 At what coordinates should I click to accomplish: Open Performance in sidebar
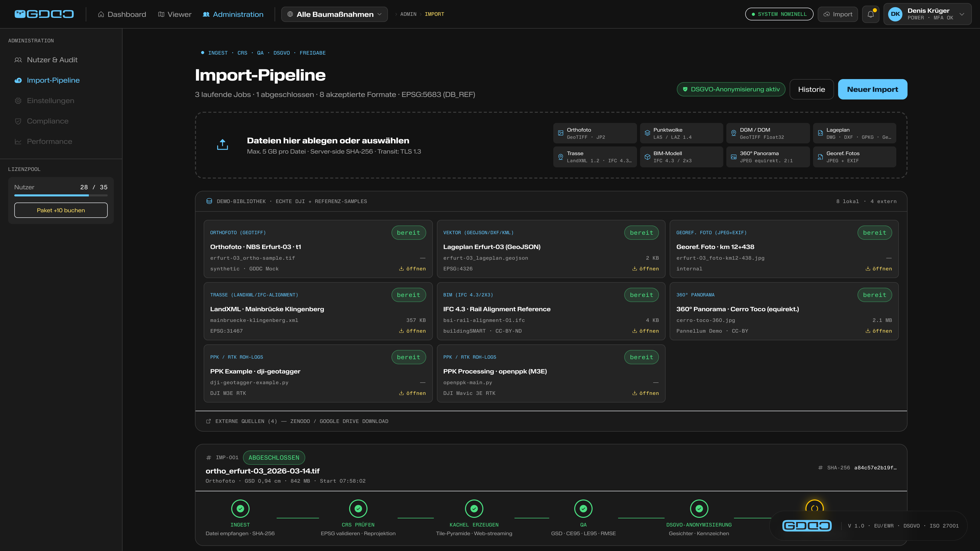pyautogui.click(x=61, y=142)
